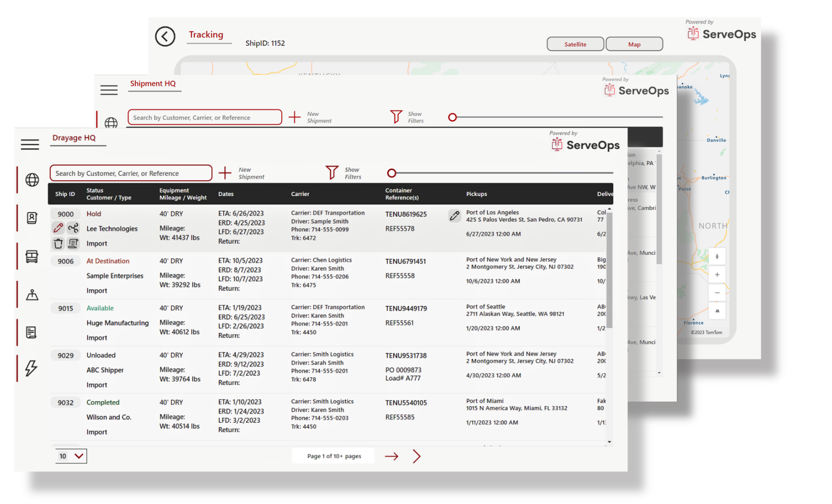Image resolution: width=832 pixels, height=504 pixels.
Task: Select the bus/vehicle sidebar icon
Action: pos(32,256)
